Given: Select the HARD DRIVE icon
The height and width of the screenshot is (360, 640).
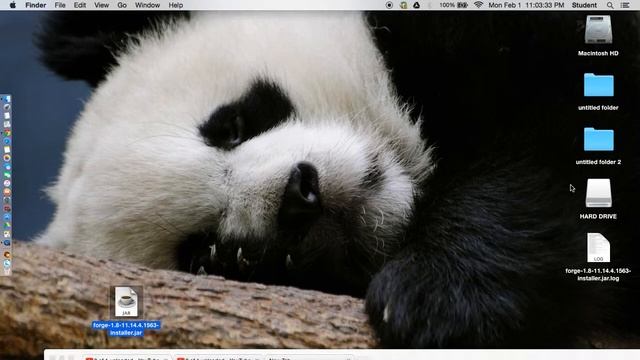Looking at the screenshot, I should coord(598,193).
